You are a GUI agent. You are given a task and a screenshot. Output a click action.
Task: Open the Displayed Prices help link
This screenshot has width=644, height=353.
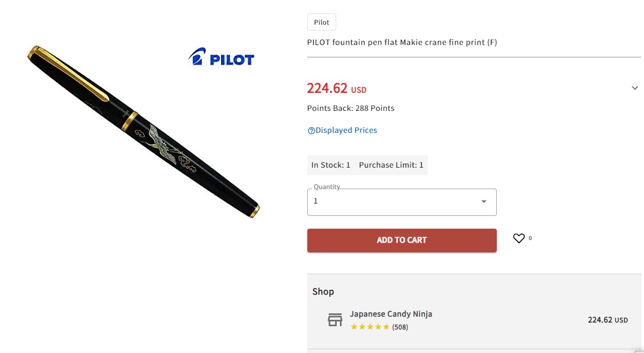[x=346, y=130]
